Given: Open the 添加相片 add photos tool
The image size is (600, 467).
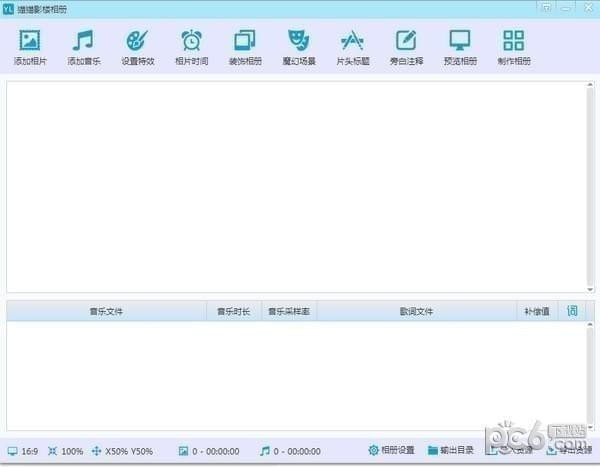Looking at the screenshot, I should point(30,47).
